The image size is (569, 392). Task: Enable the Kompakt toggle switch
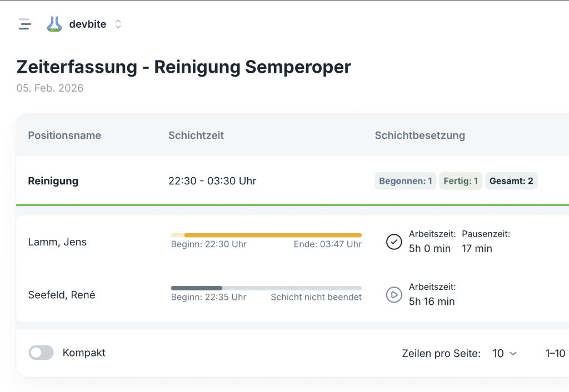[x=41, y=353]
